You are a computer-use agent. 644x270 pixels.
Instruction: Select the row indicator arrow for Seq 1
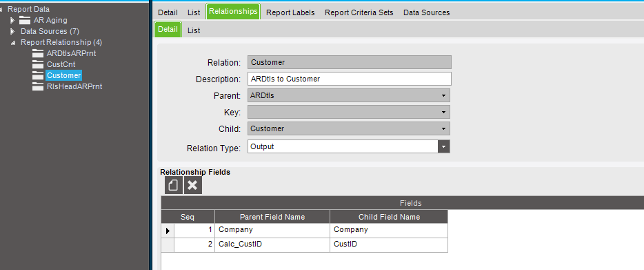(x=168, y=231)
